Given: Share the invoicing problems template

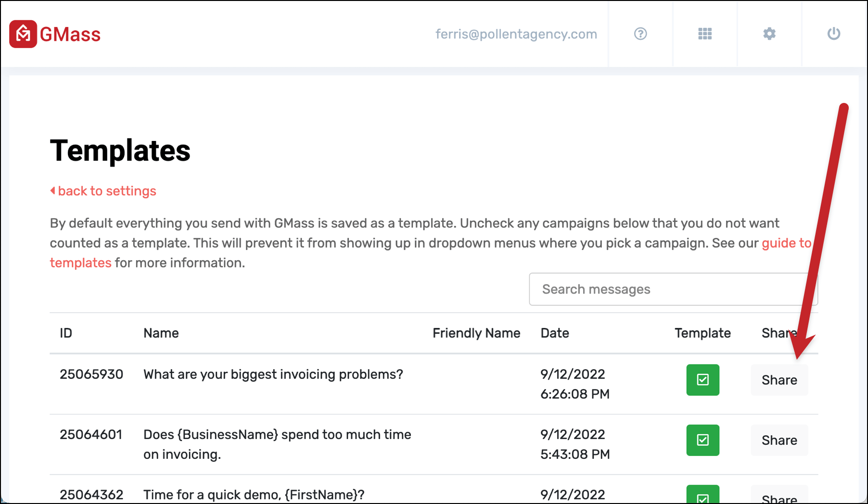Looking at the screenshot, I should pyautogui.click(x=779, y=380).
